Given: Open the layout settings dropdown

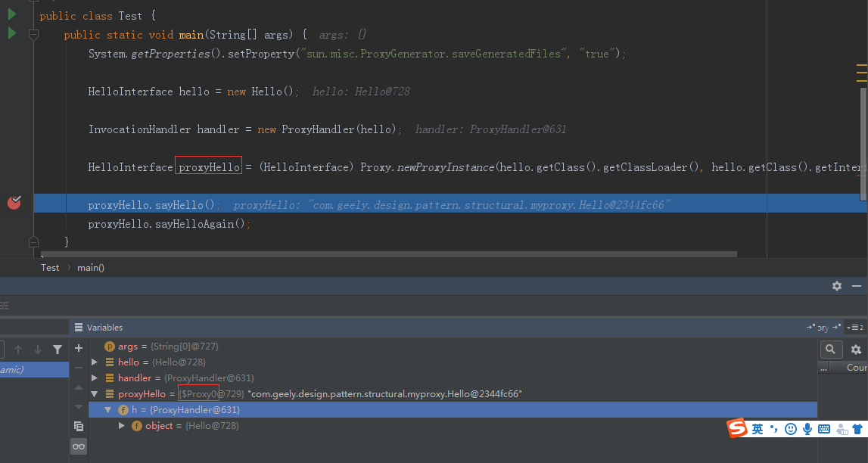Looking at the screenshot, I should click(856, 328).
